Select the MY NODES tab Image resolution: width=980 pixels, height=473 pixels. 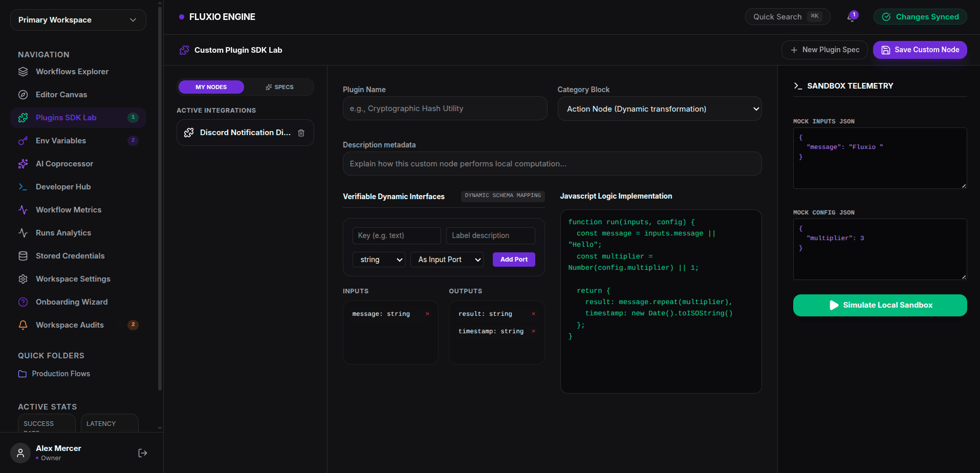(x=211, y=87)
